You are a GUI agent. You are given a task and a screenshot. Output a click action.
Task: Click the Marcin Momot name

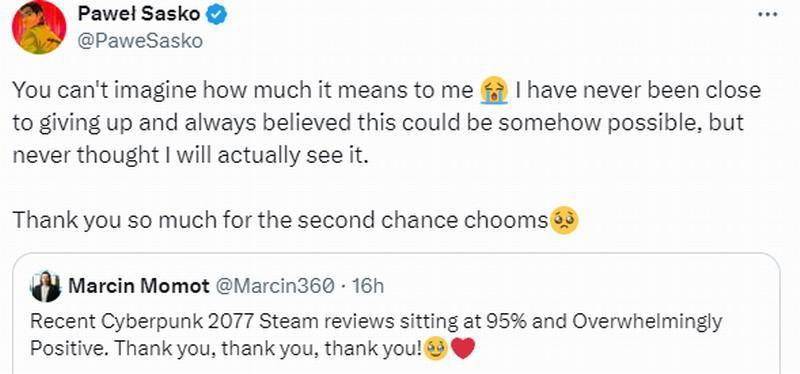tap(138, 286)
